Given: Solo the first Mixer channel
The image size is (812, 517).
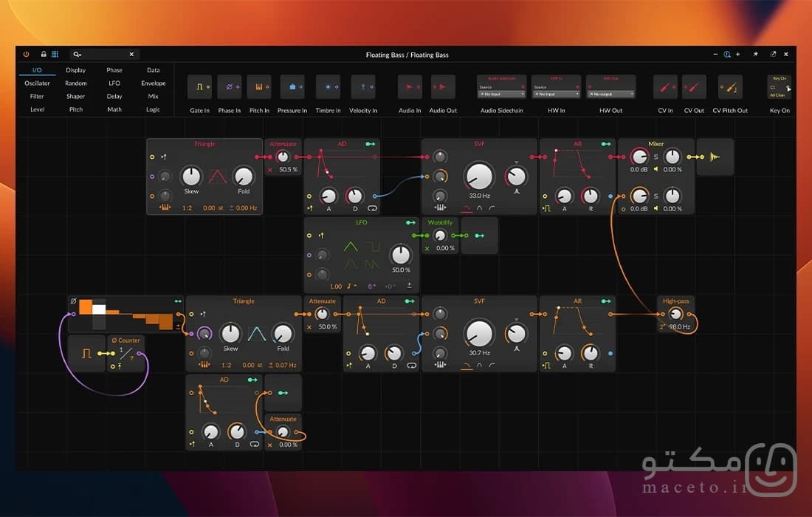Looking at the screenshot, I should (656, 157).
